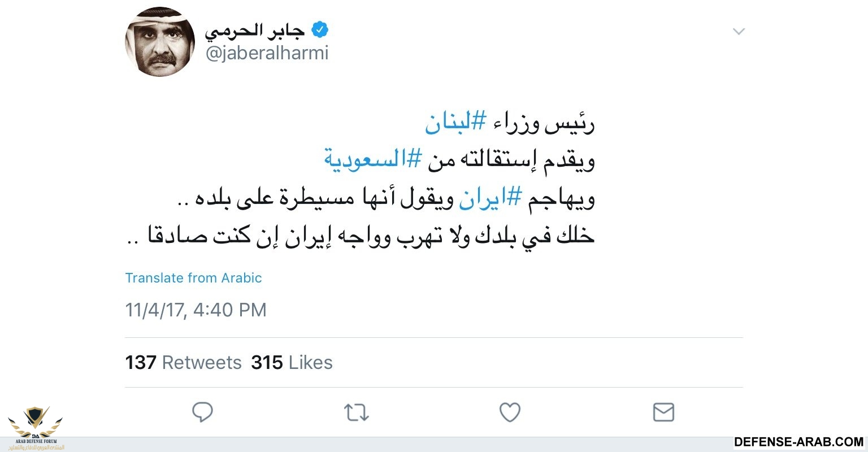Click the tweet's last text line
Viewport: 868px width, 452px height.
[362, 236]
